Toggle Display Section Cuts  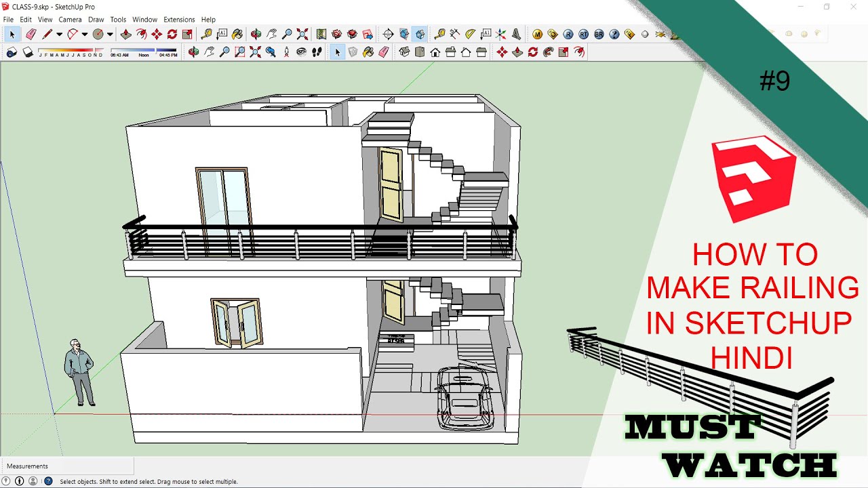coord(420,34)
